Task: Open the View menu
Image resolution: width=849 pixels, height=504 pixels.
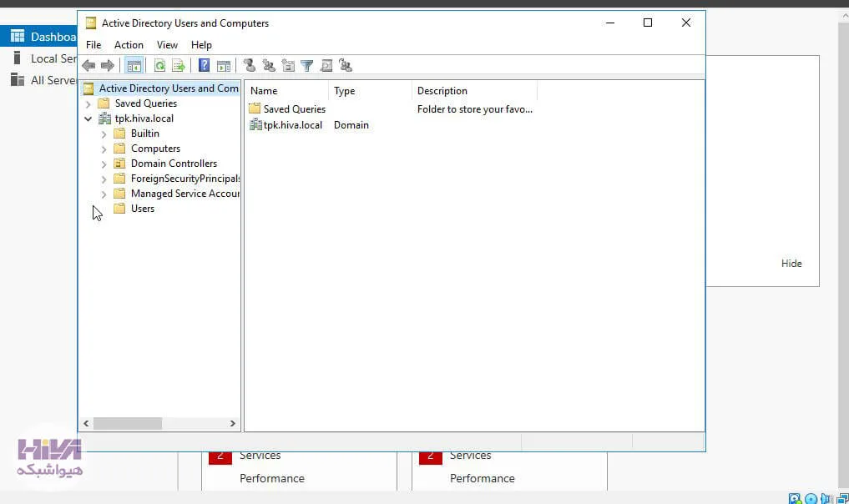Action: coord(167,45)
